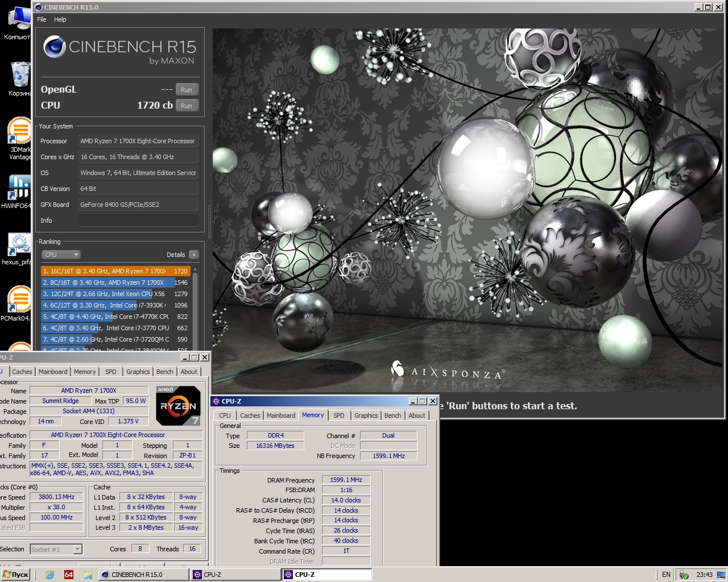Switch to CINEBENCH R15.0 in the taskbar
Viewport: 728px width, 582px height.
pyautogui.click(x=144, y=575)
